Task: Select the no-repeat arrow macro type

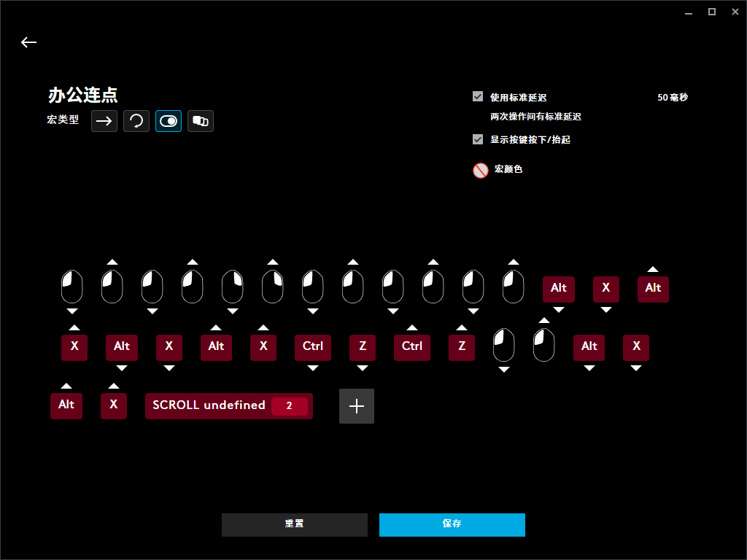Action: pyautogui.click(x=104, y=121)
